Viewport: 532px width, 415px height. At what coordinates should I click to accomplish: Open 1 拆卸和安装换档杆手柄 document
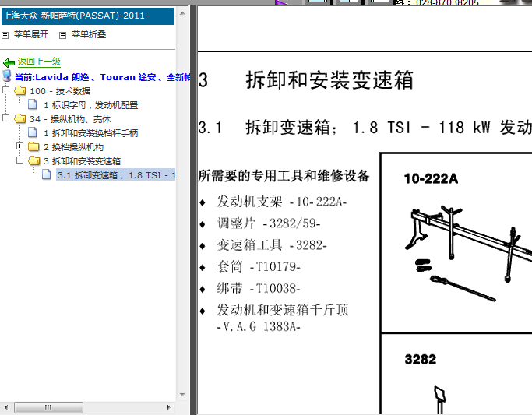(91, 133)
